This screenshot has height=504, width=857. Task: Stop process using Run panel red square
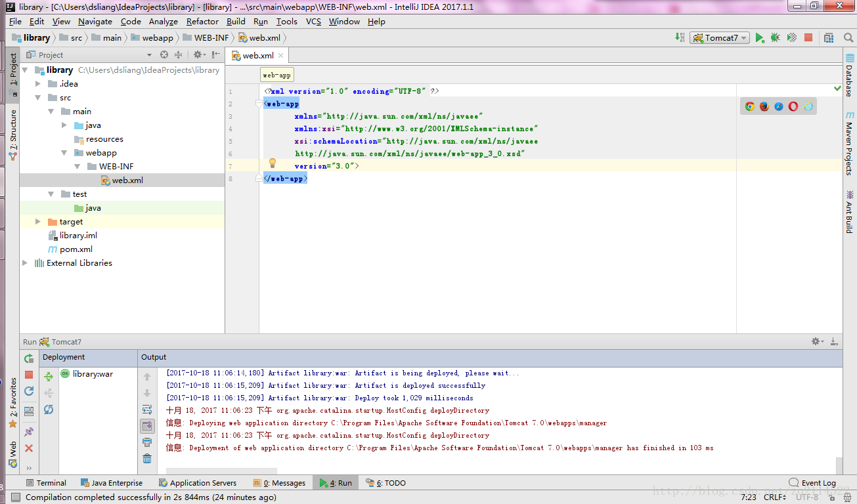tap(29, 375)
